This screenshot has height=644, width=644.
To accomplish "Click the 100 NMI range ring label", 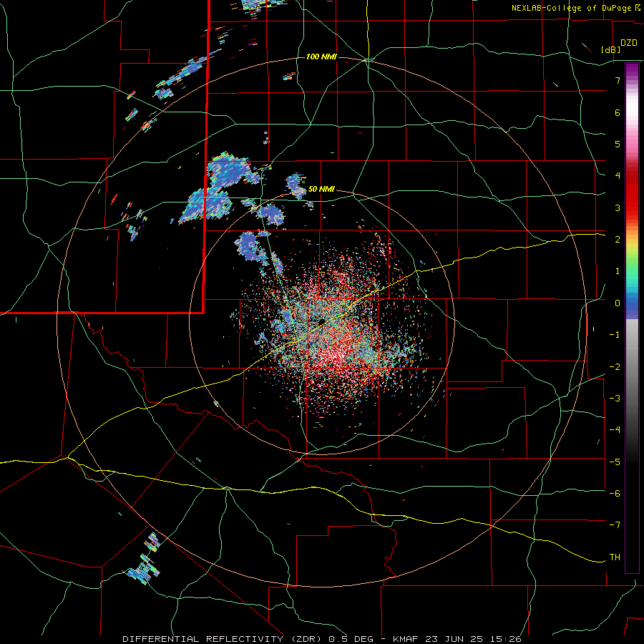I will point(321,57).
